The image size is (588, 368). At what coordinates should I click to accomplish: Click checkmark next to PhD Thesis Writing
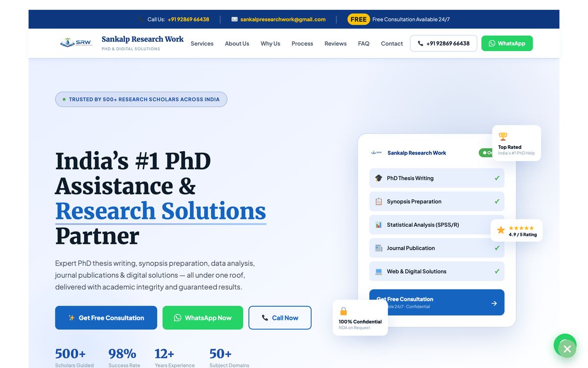497,178
